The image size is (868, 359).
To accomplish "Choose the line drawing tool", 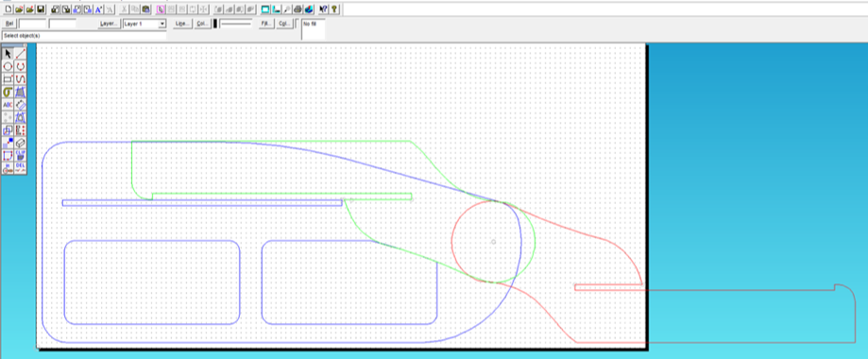I will coord(21,54).
